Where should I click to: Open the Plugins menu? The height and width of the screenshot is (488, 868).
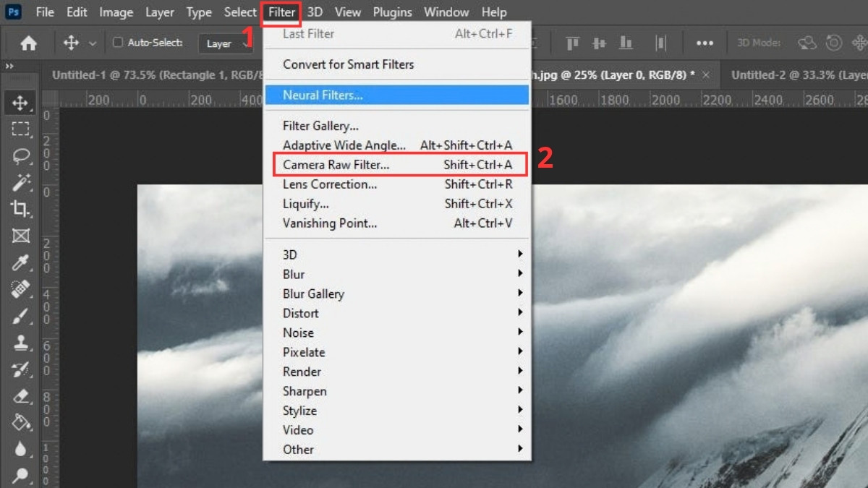click(392, 12)
